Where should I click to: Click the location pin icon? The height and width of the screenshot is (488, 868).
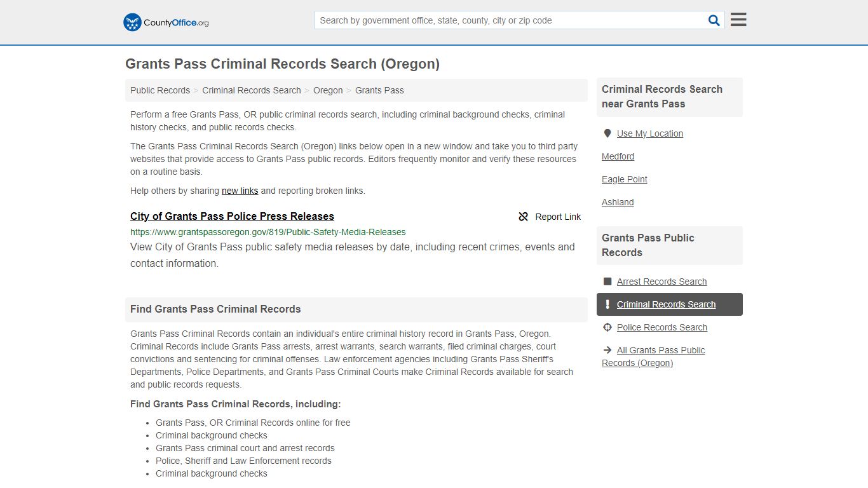coord(607,133)
